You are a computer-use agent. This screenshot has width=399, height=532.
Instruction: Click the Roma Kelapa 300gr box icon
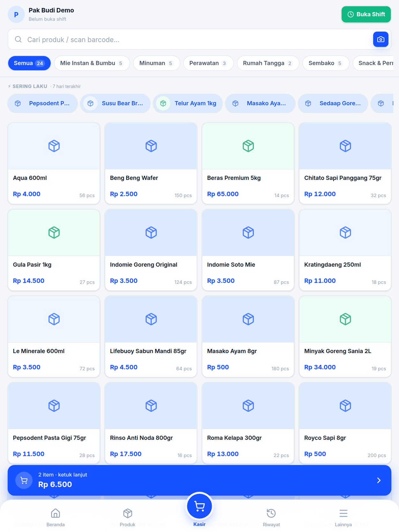(248, 406)
